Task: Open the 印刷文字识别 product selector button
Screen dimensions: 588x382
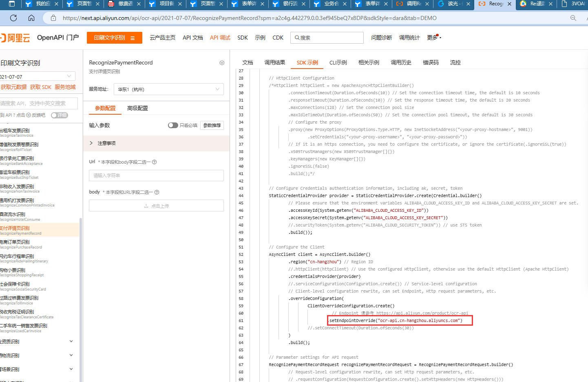Action: point(115,38)
